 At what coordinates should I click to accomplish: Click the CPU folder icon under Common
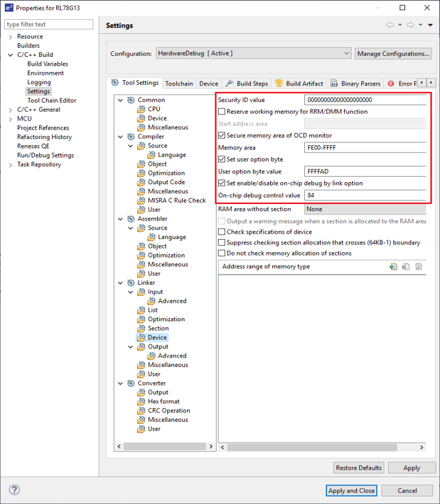click(x=141, y=110)
